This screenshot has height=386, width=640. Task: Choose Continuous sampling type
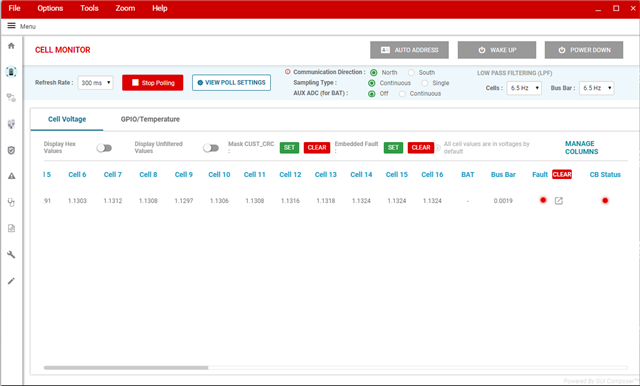[371, 83]
